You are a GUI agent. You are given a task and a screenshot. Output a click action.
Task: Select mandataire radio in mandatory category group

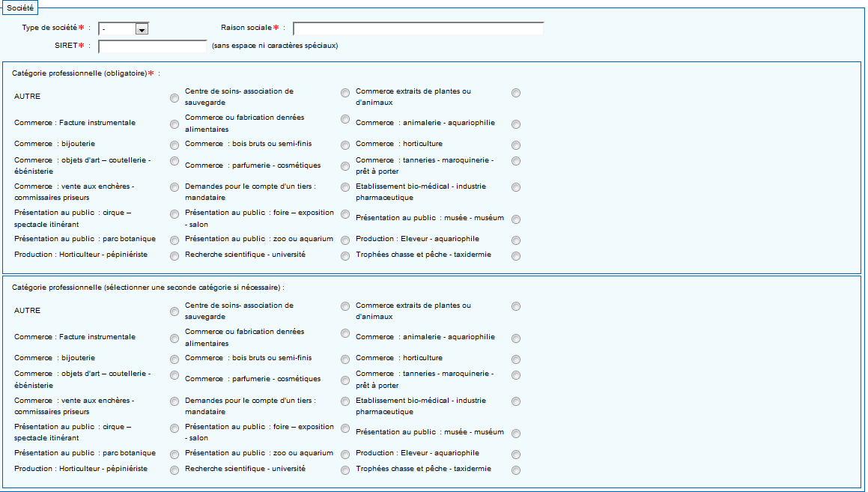coord(345,188)
